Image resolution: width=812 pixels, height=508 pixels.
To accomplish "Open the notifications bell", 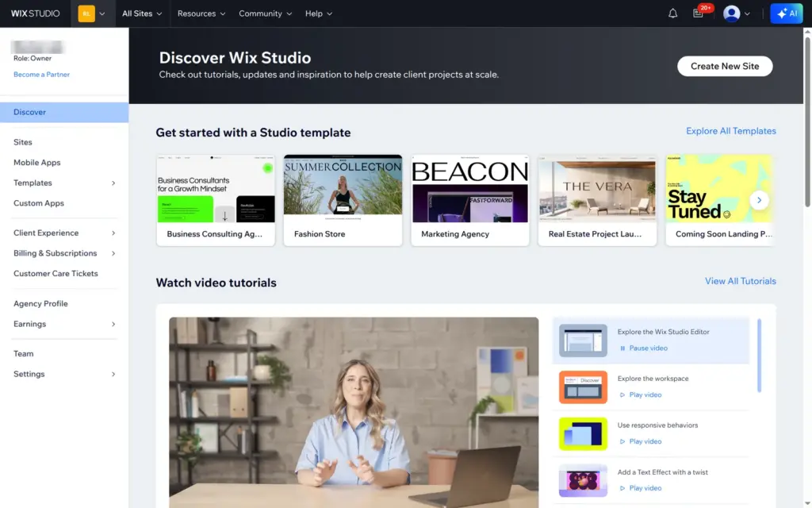I will pos(672,13).
